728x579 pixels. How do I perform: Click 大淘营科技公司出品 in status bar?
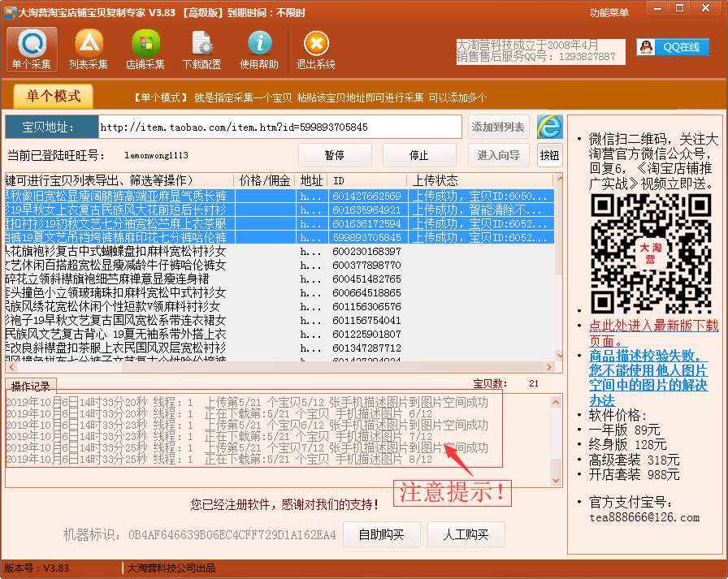(171, 568)
